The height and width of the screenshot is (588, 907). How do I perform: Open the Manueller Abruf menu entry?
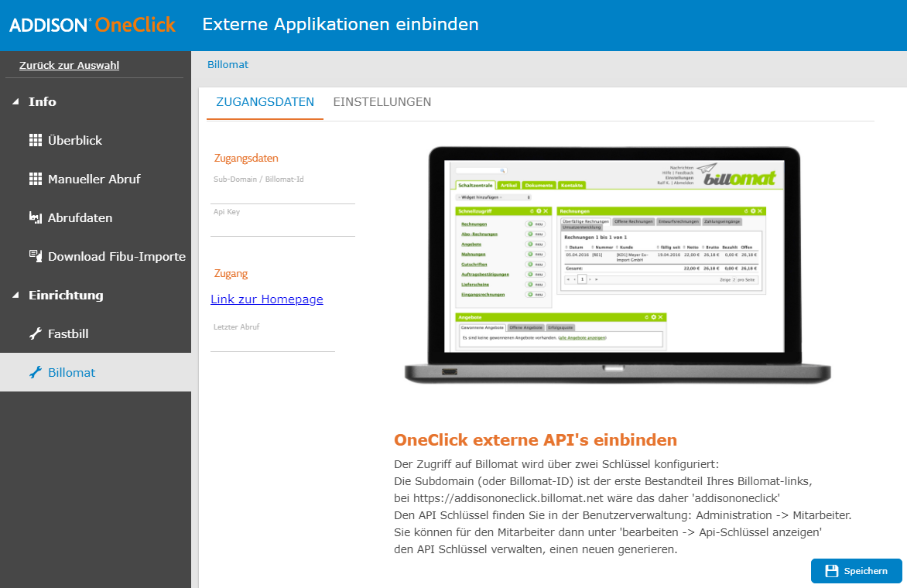click(x=95, y=179)
